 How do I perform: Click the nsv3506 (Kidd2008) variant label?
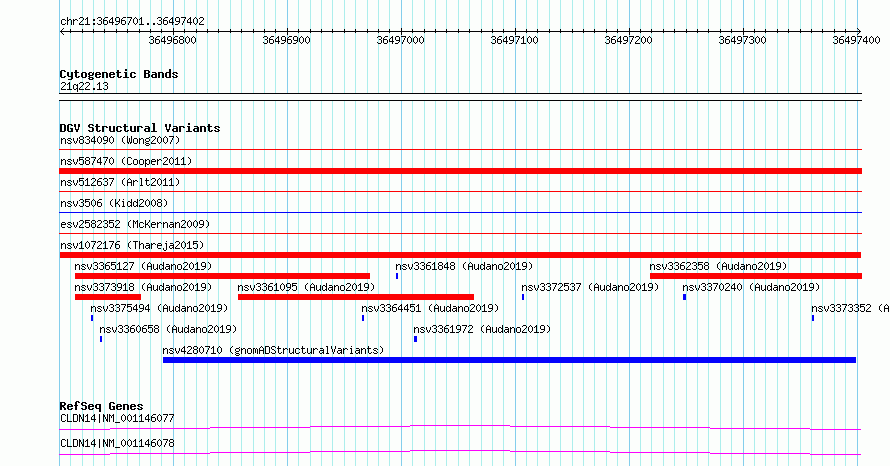(x=114, y=203)
